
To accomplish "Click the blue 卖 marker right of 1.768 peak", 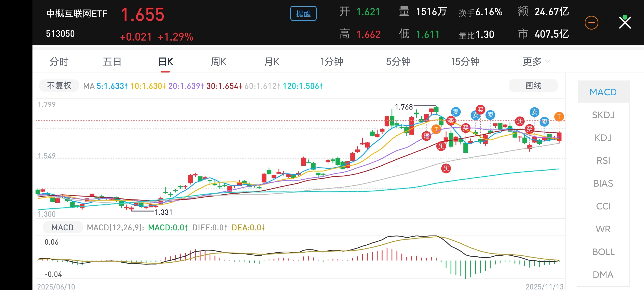I will click(x=456, y=111).
